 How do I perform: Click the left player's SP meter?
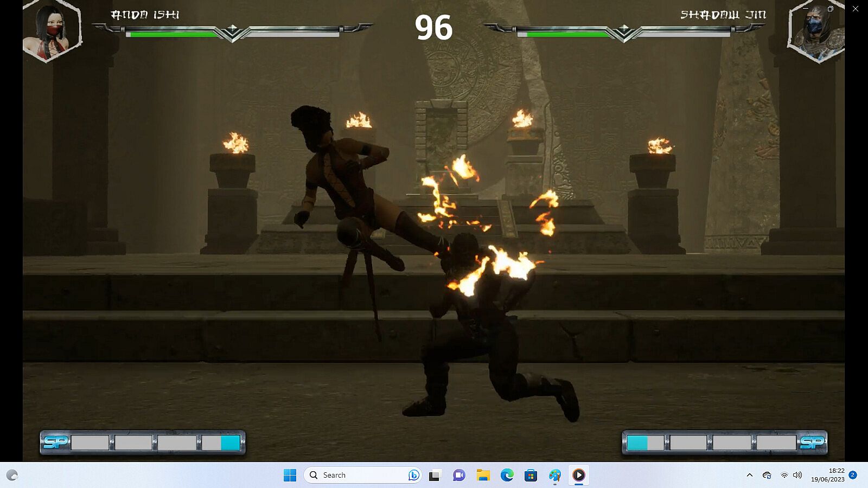coord(143,442)
